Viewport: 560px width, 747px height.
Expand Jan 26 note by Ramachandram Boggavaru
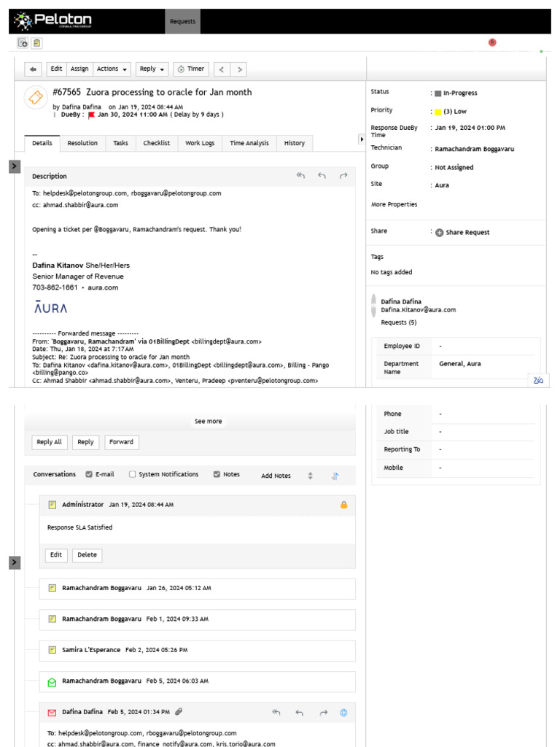197,589
